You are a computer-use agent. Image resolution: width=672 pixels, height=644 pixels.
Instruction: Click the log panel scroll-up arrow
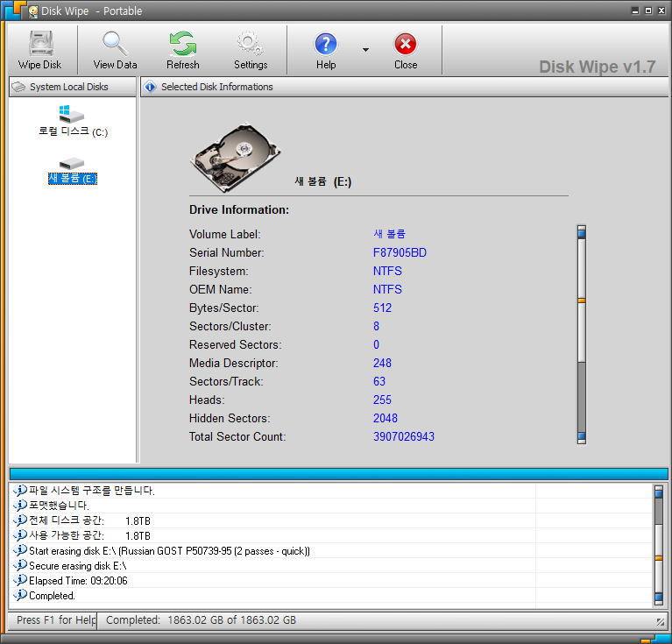[659, 492]
